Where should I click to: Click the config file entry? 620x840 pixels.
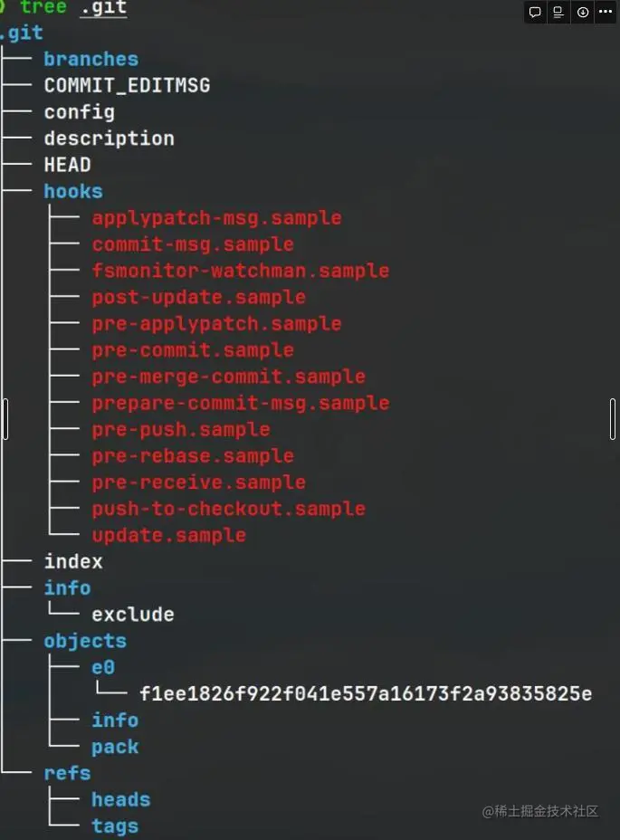79,112
